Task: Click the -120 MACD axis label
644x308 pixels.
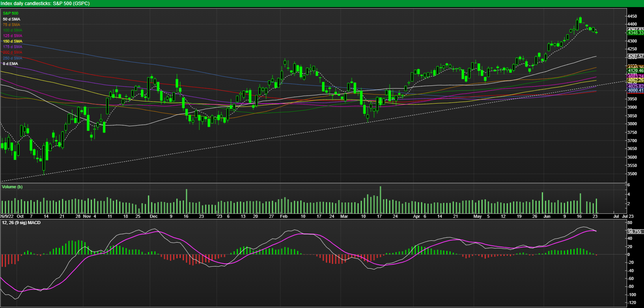Action: click(632, 302)
